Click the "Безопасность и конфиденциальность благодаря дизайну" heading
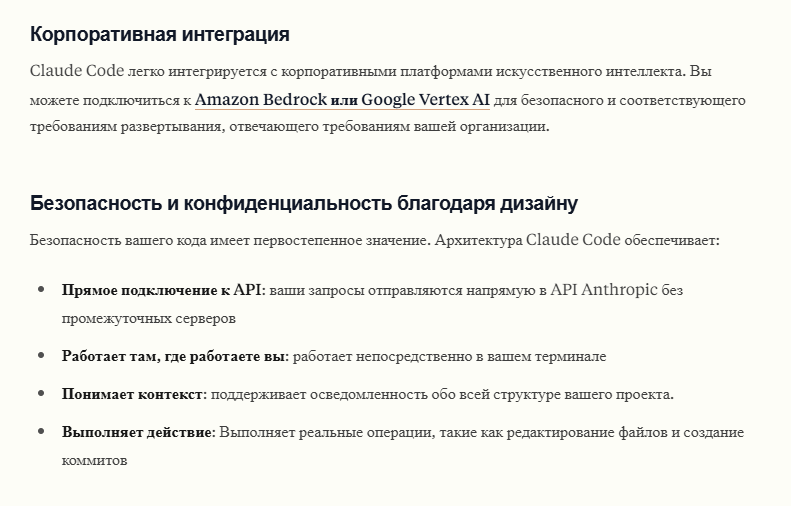This screenshot has height=506, width=791. pos(304,203)
